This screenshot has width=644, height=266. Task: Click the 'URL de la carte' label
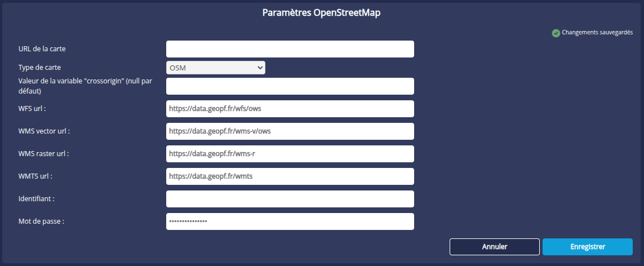(42, 48)
